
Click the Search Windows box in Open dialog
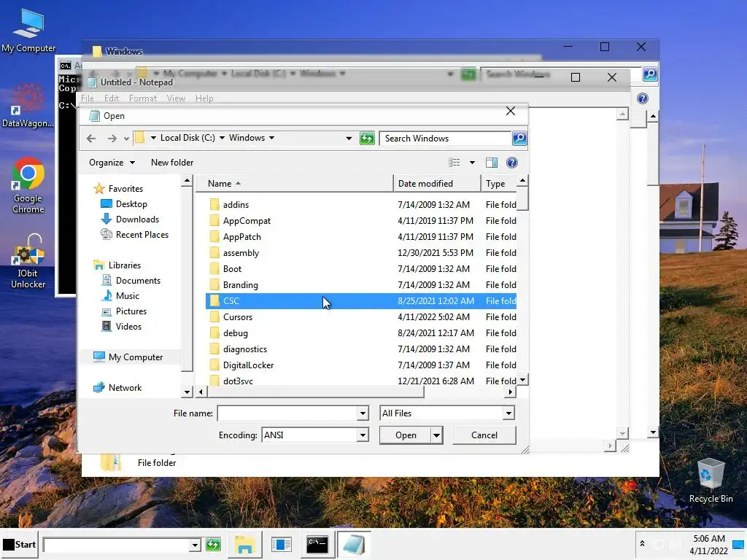coord(446,139)
